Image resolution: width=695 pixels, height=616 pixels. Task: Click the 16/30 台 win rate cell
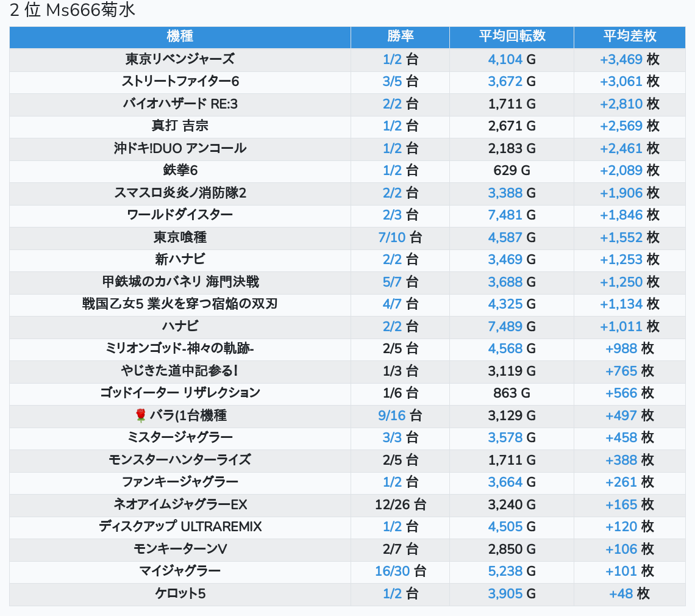401,571
